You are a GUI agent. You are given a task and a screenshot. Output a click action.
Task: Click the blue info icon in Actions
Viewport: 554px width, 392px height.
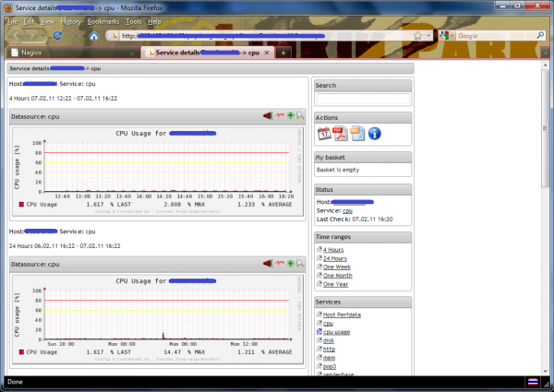[374, 135]
